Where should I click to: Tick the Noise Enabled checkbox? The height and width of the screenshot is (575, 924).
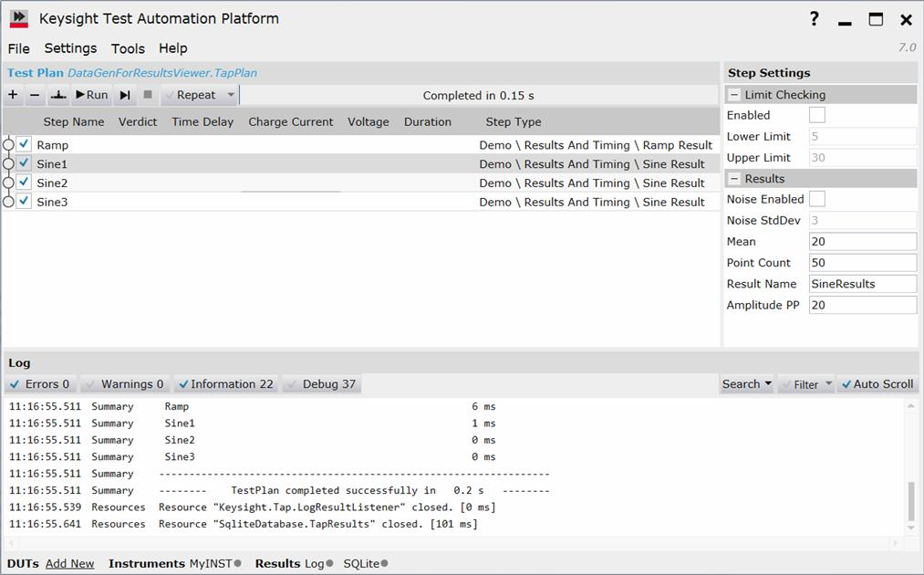(817, 199)
